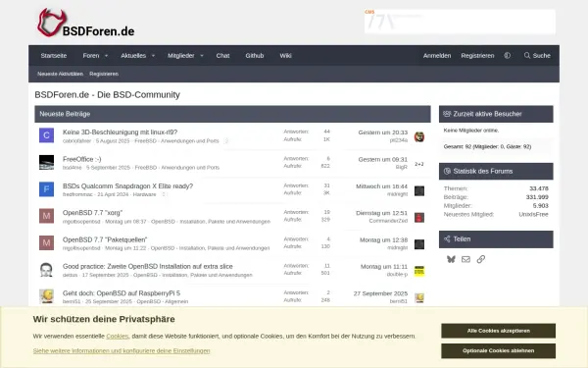588x368 pixels.
Task: Open the Chat page
Action: (x=222, y=56)
